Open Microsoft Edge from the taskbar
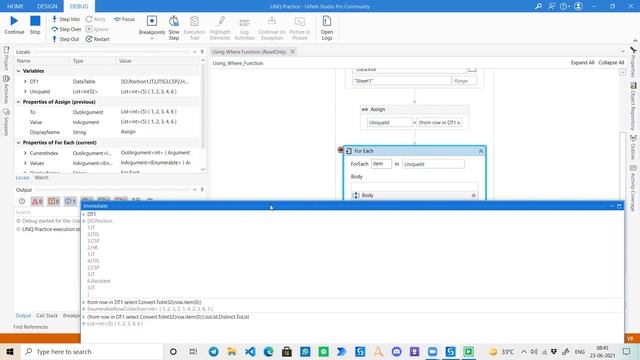 (x=269, y=351)
